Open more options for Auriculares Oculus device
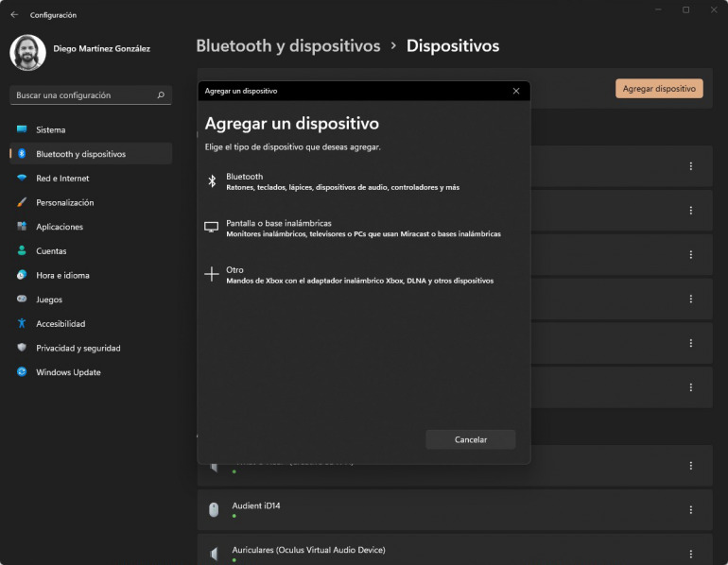Screen dimensions: 728x565 click(691, 553)
